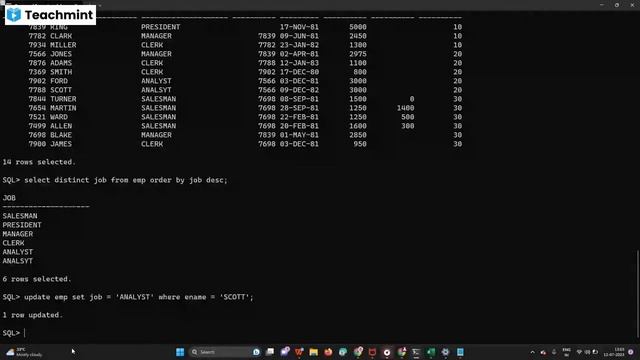Click SALESMAN in the distinct job results
The width and height of the screenshot is (640, 360).
[x=20, y=216]
